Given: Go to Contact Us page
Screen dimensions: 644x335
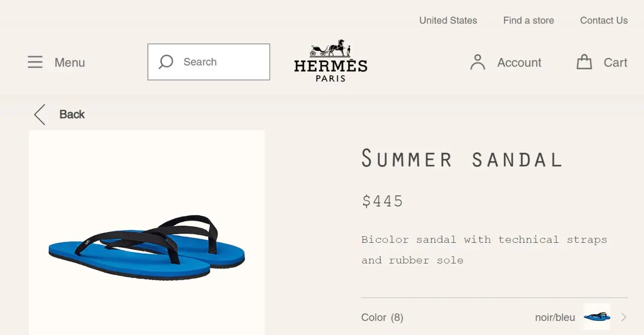Looking at the screenshot, I should (x=604, y=21).
